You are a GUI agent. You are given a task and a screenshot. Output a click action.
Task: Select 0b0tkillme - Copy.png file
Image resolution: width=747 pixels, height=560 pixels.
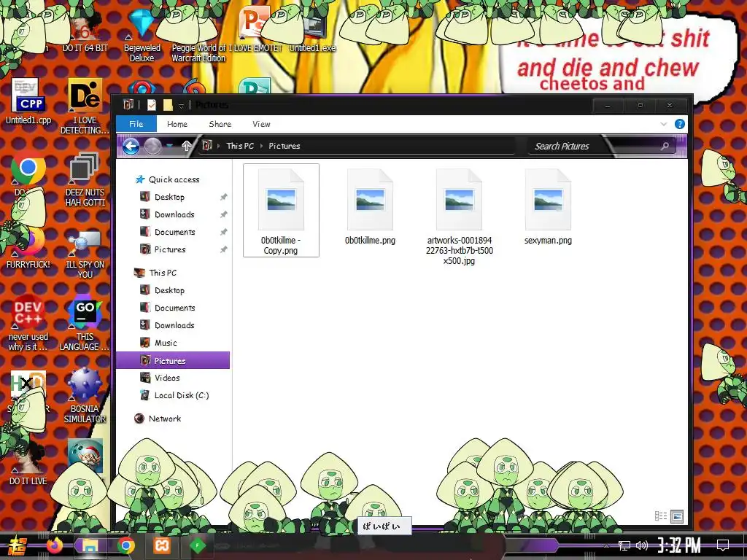coord(281,211)
